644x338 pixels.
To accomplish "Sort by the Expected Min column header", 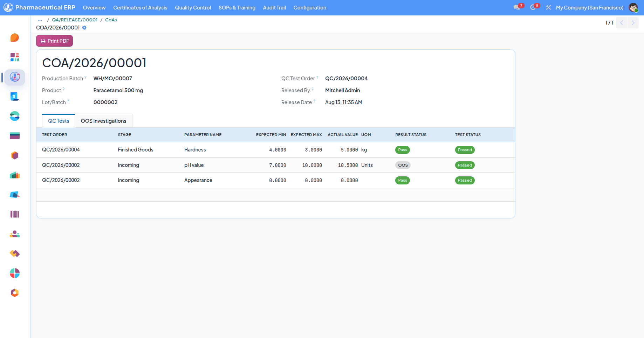I will coord(271,135).
